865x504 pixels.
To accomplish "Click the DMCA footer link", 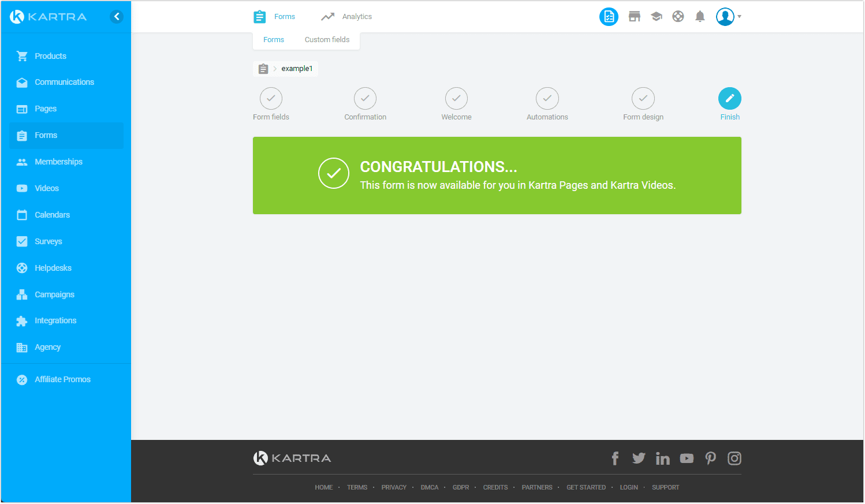I will pos(430,488).
